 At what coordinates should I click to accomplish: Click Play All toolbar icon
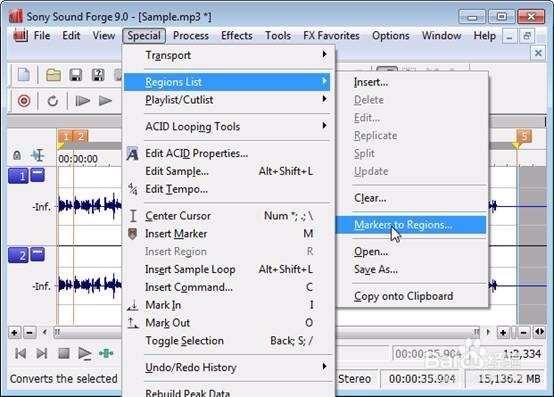tap(83, 101)
